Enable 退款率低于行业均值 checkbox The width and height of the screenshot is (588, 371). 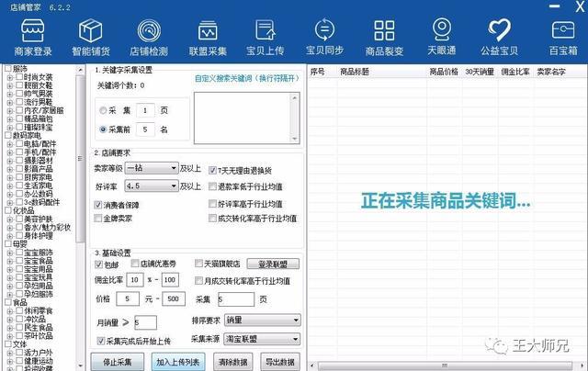212,186
